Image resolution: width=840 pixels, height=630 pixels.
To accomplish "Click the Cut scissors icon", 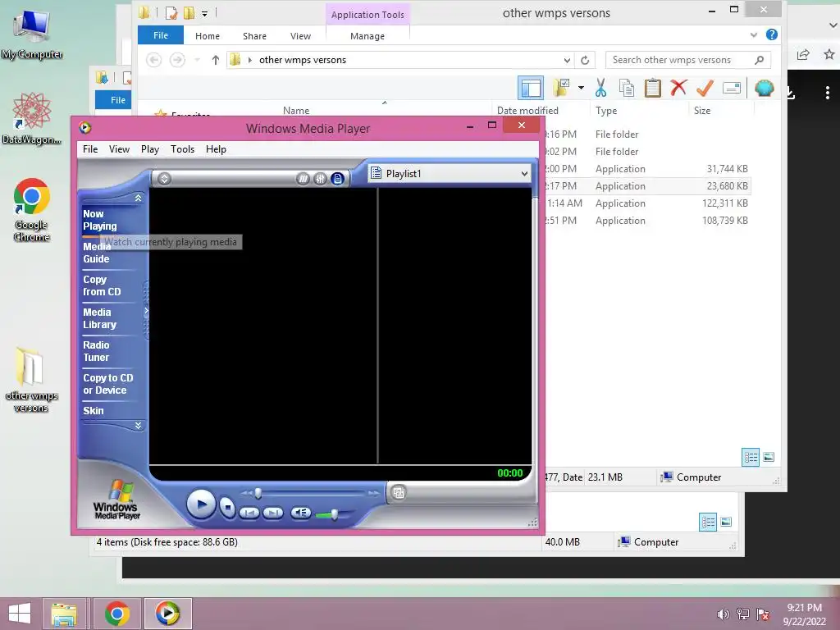I will click(x=601, y=88).
